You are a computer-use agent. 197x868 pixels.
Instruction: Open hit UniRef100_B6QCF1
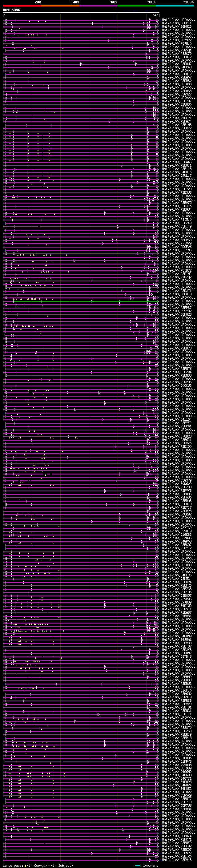coord(177,23)
